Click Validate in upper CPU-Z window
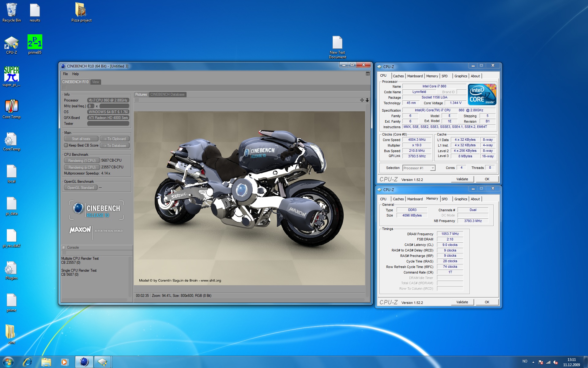 click(462, 179)
